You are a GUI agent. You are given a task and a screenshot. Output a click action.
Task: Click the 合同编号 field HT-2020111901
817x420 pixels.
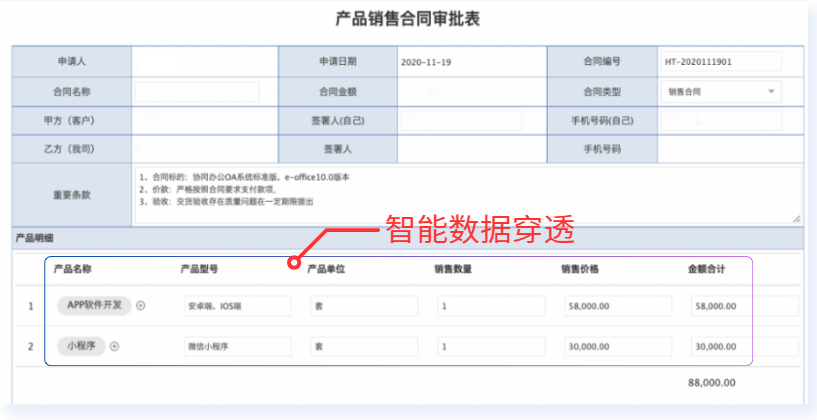click(721, 61)
